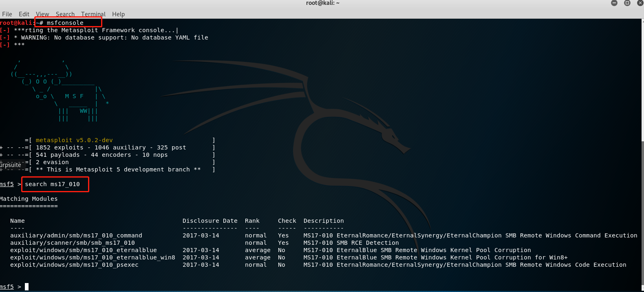644x292 pixels.
Task: Click 'MS17-010 SMB RCE Detection' description
Action: [351, 243]
